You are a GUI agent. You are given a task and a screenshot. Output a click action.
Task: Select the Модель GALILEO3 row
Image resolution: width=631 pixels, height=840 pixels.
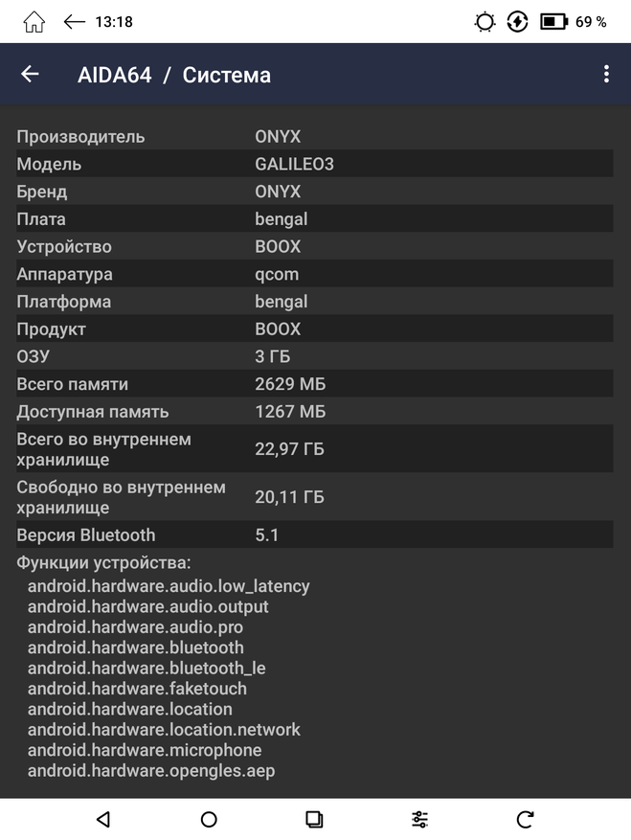pyautogui.click(x=314, y=164)
